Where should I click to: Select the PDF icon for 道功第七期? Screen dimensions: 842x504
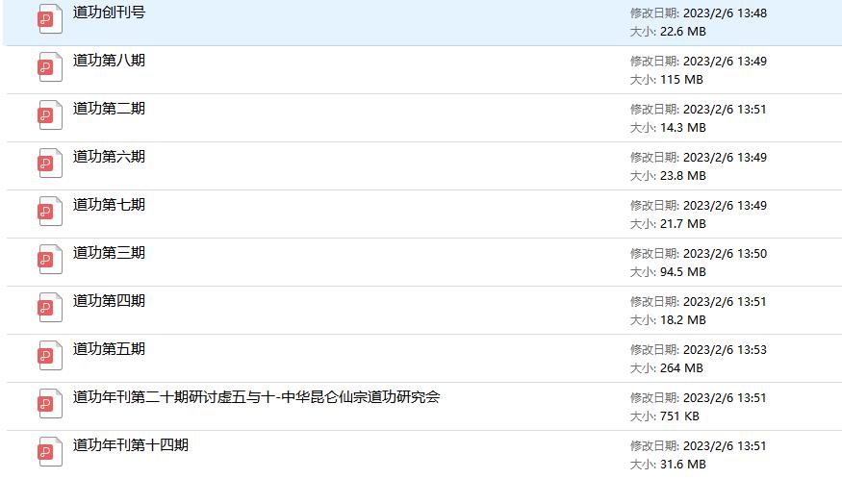(50, 212)
